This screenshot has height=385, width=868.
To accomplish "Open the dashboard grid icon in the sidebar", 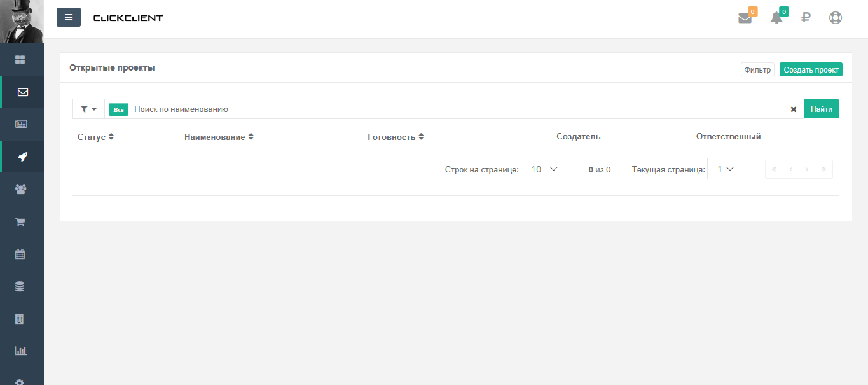I will click(x=21, y=59).
